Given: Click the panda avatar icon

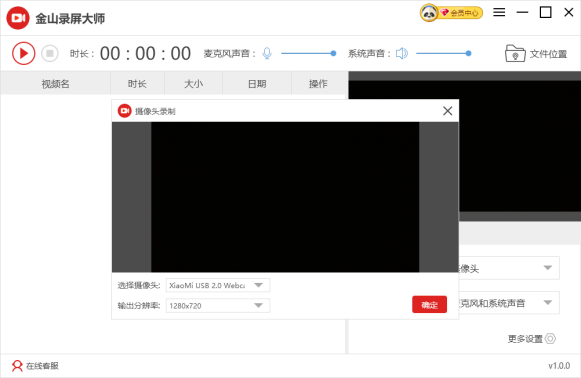Looking at the screenshot, I should [429, 13].
